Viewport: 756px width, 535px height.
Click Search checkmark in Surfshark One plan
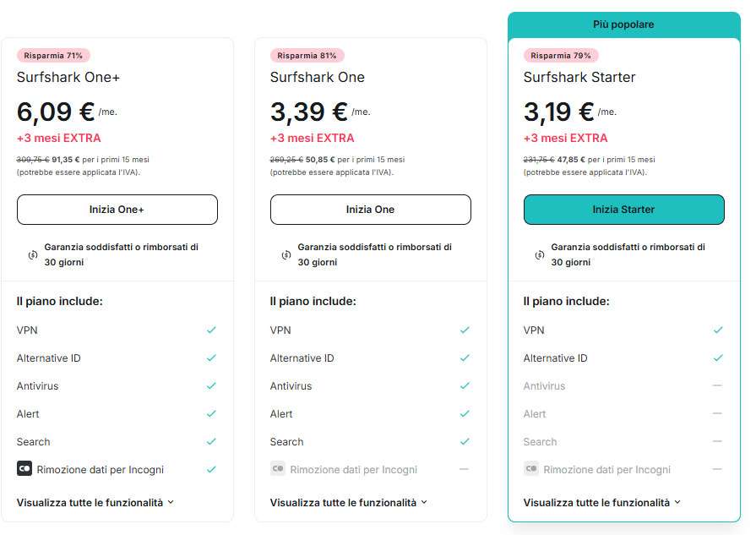click(465, 441)
